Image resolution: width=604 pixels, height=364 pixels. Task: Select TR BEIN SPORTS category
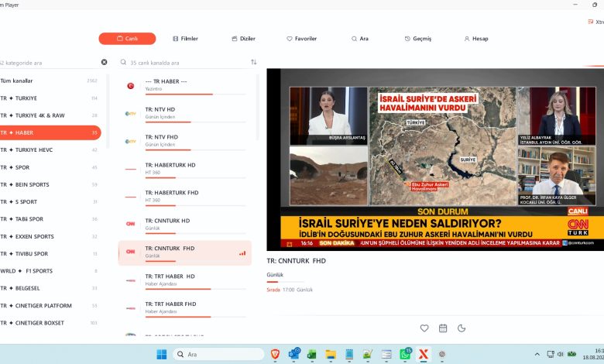tap(50, 184)
